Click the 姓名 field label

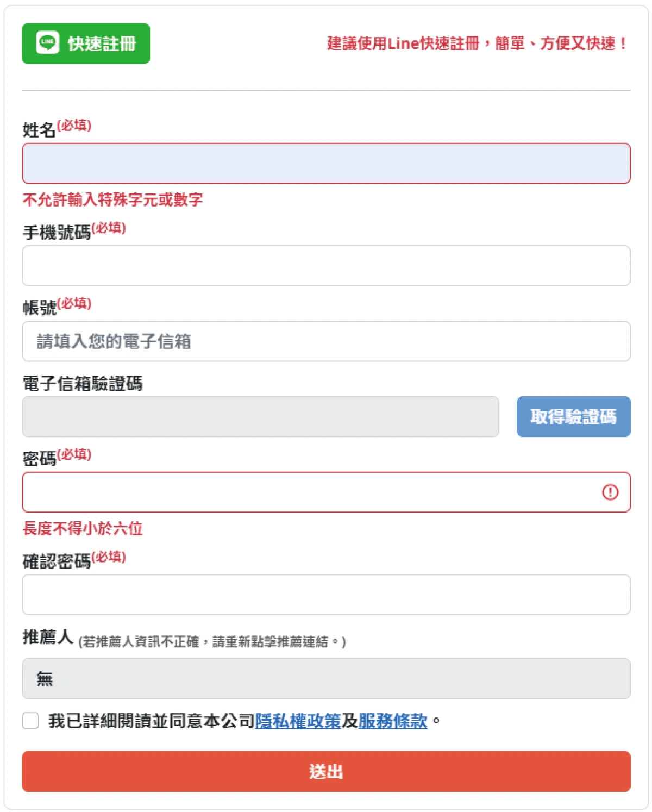coord(39,130)
